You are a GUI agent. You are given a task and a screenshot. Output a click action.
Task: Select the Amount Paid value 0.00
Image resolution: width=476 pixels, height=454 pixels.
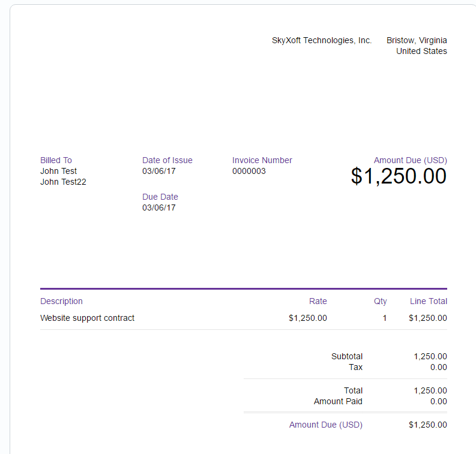(x=438, y=402)
